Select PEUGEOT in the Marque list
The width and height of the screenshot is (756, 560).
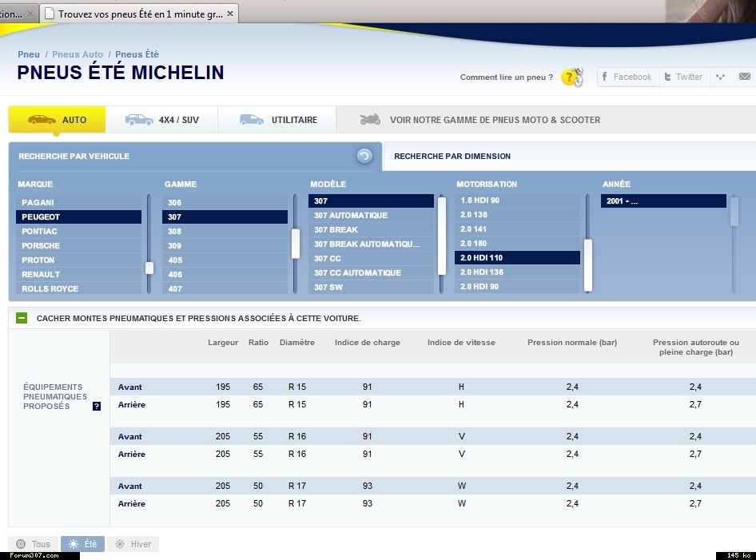(78, 216)
